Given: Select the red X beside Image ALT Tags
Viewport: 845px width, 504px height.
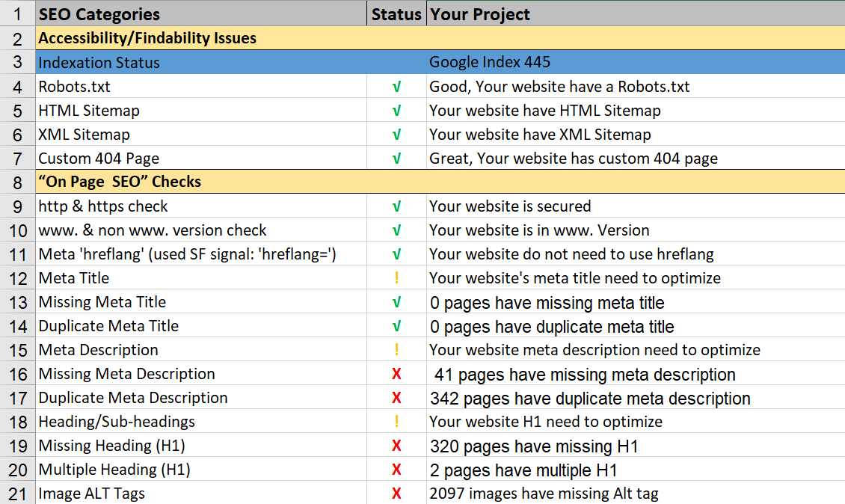Looking at the screenshot, I should 396,494.
